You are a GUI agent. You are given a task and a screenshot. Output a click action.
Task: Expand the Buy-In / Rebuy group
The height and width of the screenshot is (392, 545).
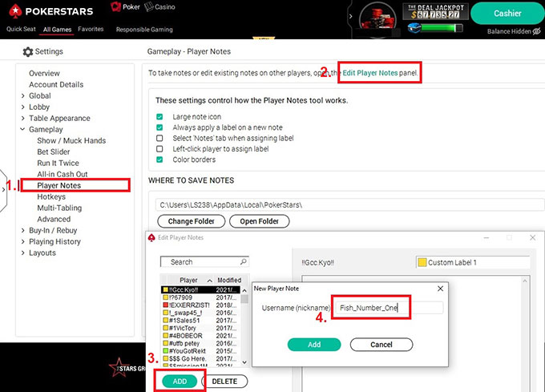pos(23,230)
